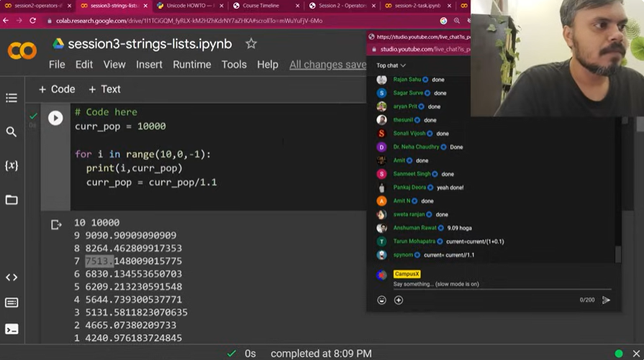644x360 pixels.
Task: Click the chat window scrollbar
Action: coord(617,254)
